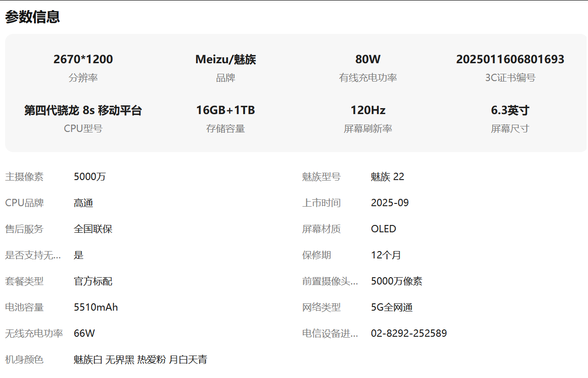Click the body color list 魅族白 无界黑 热爱粉 月白天青

coord(140,360)
